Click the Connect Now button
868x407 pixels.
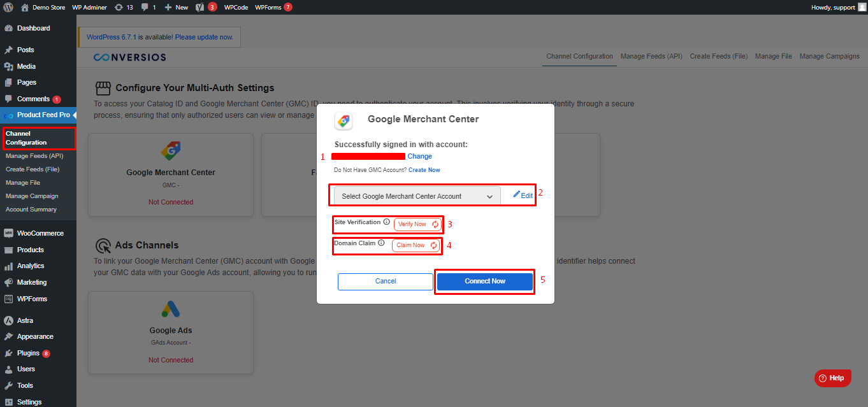point(485,282)
